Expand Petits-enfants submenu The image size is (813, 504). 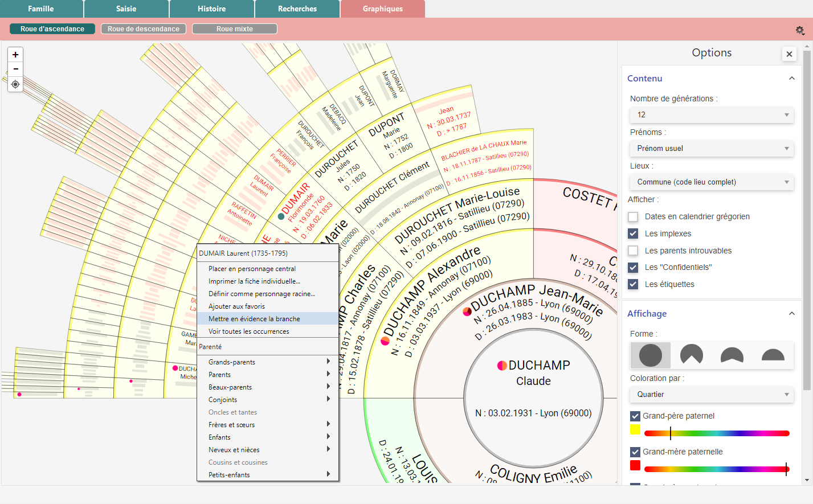point(268,475)
